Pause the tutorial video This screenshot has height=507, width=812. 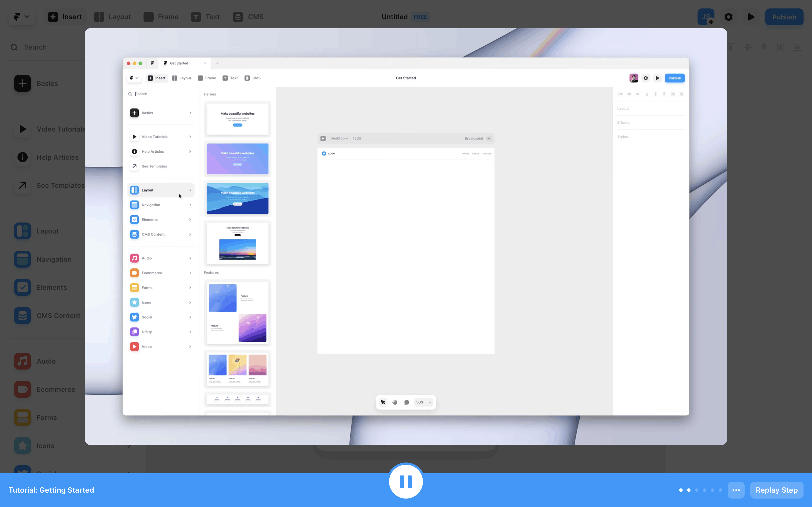pos(406,481)
